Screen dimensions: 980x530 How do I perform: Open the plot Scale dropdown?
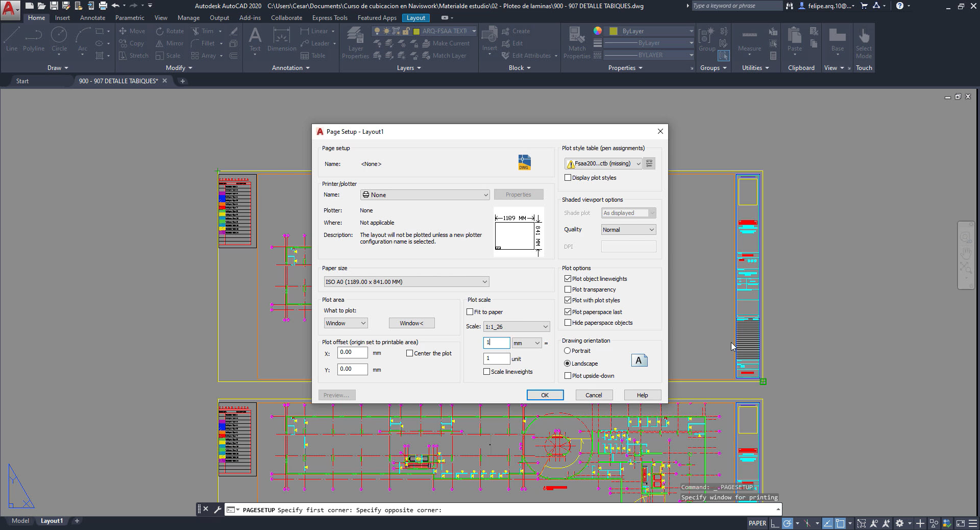click(x=516, y=327)
